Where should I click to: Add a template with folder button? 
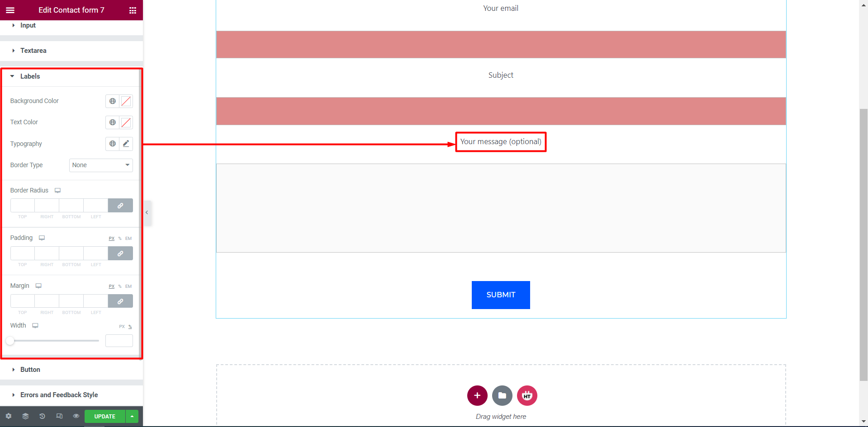click(502, 395)
